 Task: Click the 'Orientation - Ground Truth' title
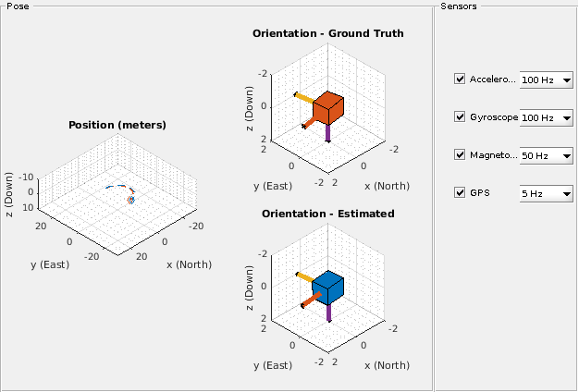[327, 34]
